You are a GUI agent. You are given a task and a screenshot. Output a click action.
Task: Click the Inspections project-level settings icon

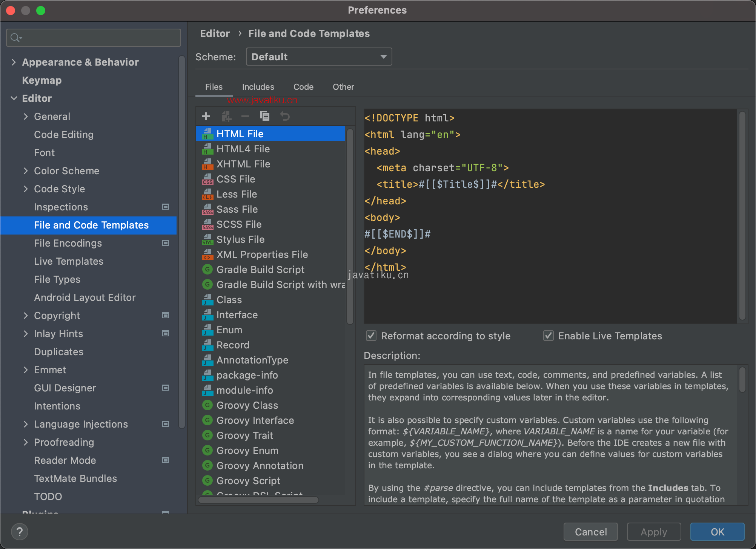pos(165,207)
